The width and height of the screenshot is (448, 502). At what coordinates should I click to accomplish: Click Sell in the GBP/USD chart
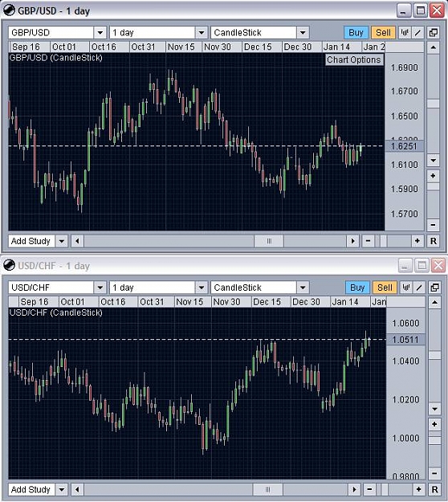[x=383, y=33]
